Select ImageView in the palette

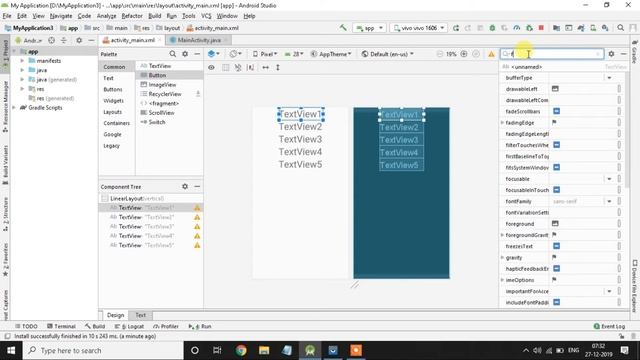pyautogui.click(x=162, y=84)
